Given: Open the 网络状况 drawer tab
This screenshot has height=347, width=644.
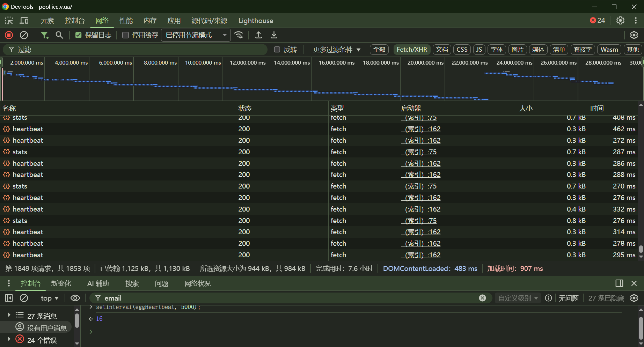Looking at the screenshot, I should click(x=197, y=283).
